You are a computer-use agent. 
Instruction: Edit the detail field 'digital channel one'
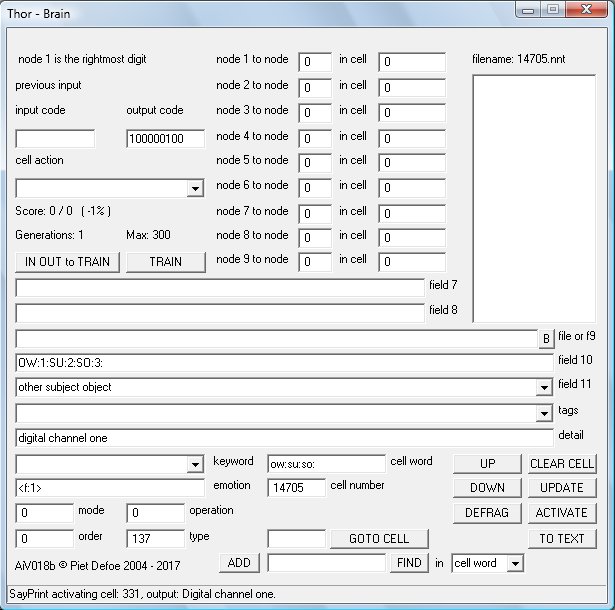click(x=284, y=438)
